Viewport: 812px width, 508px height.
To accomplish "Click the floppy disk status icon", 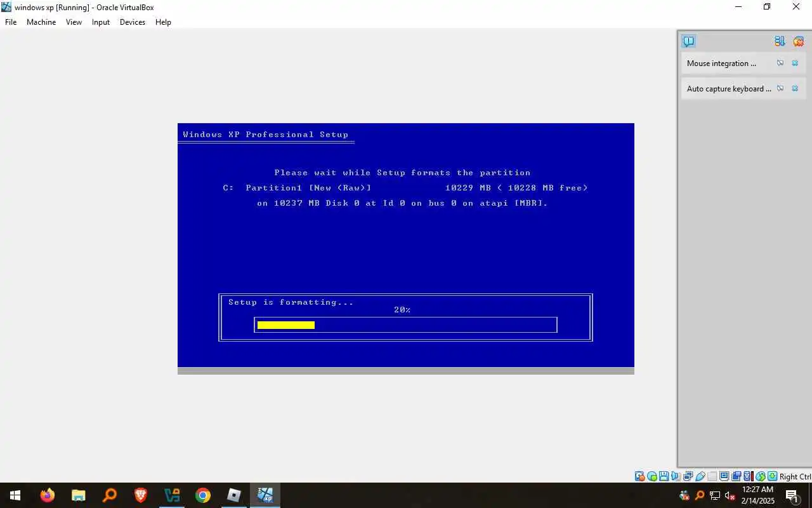I will tap(664, 476).
